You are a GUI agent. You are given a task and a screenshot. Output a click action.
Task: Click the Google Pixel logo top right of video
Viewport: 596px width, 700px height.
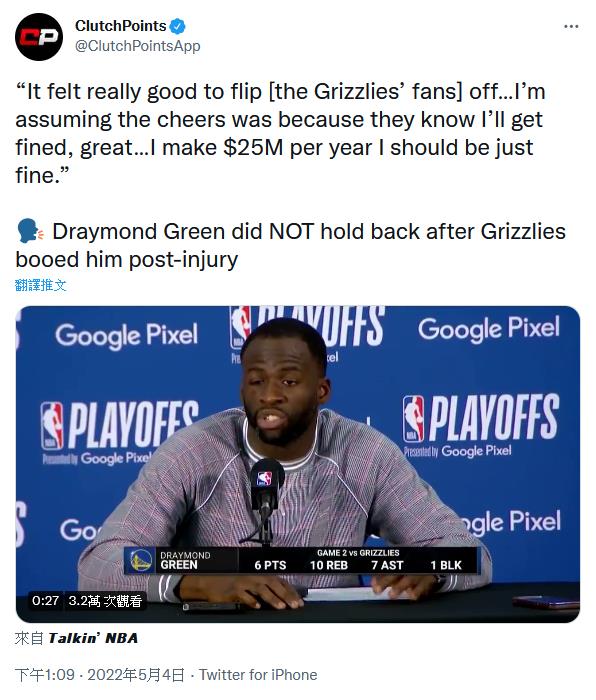[x=488, y=329]
